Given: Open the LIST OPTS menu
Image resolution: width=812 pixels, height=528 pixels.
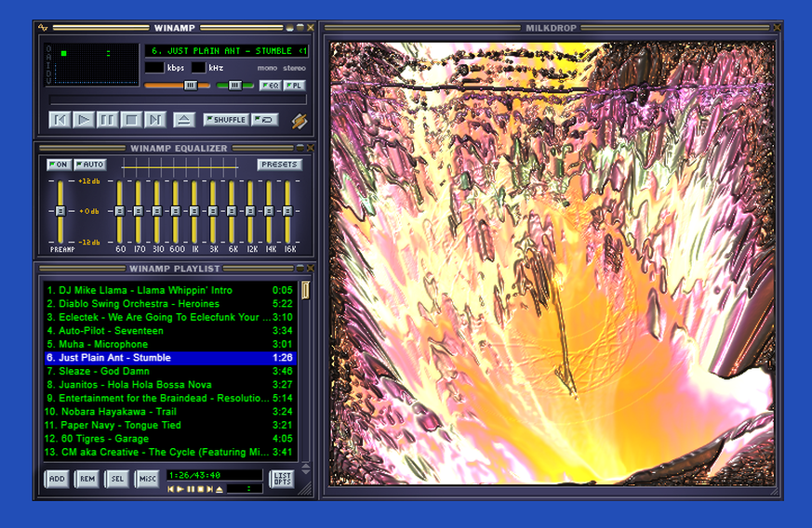Looking at the screenshot, I should click(x=282, y=479).
